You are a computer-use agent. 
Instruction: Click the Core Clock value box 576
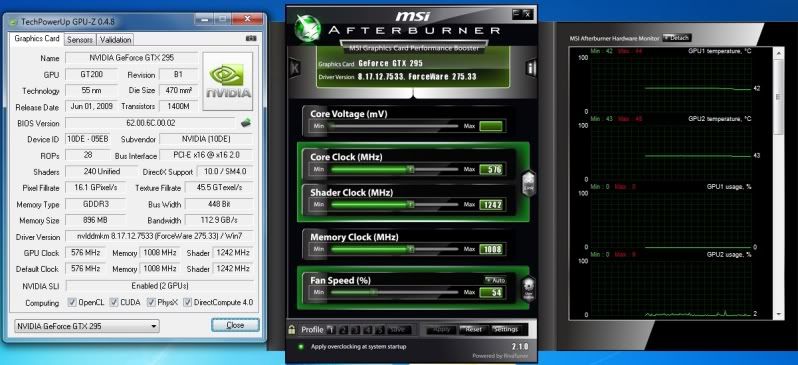[491, 169]
